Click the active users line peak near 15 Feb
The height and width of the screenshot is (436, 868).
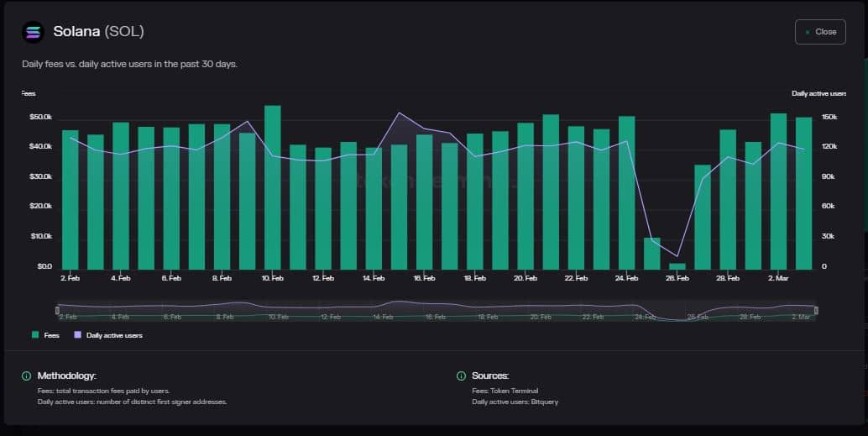pos(400,113)
